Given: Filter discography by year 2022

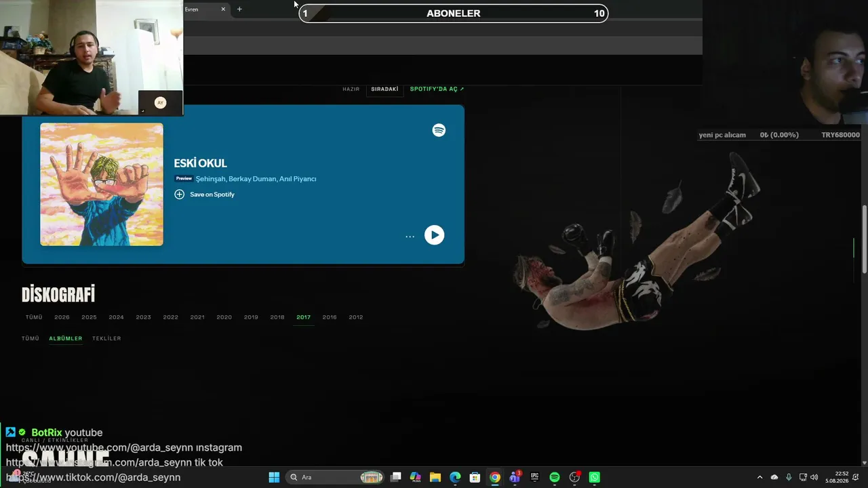Looking at the screenshot, I should click(x=170, y=317).
